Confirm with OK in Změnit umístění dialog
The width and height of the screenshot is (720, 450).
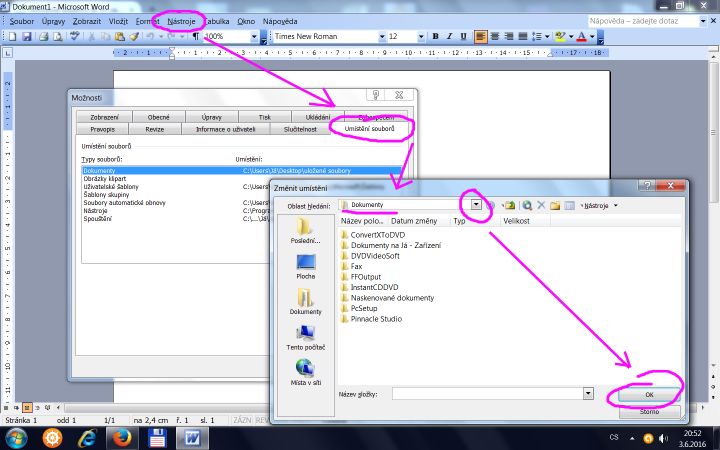[x=649, y=394]
